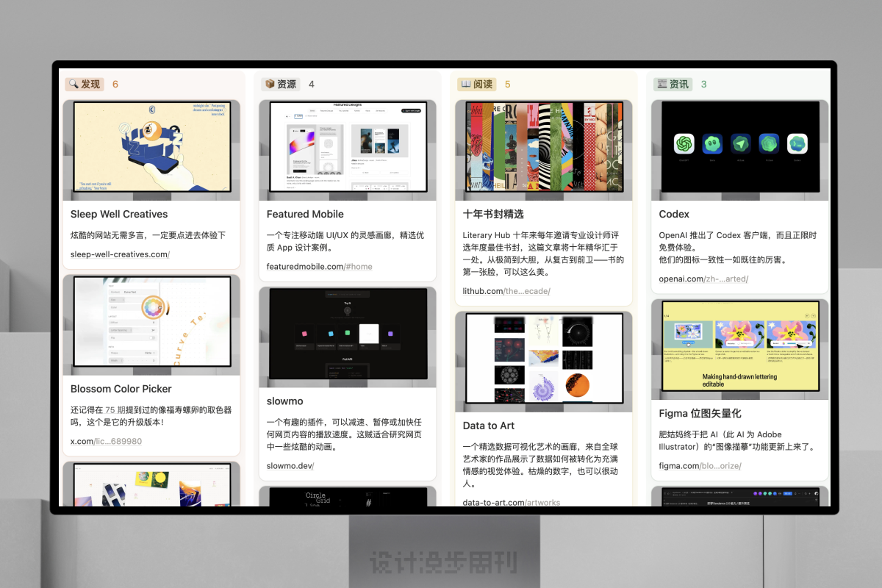This screenshot has width=882, height=588.
Task: Click the count 6 beside 发现
Action: tap(115, 85)
